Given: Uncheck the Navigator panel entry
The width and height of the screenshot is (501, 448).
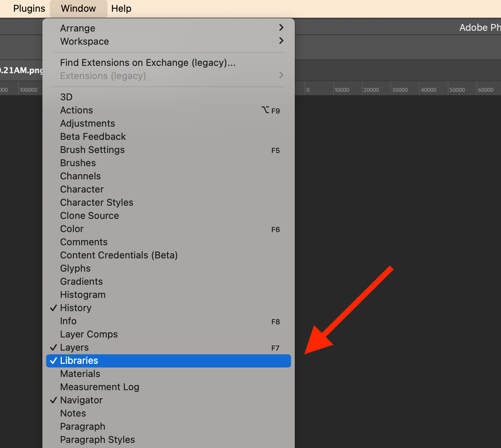Looking at the screenshot, I should (169, 400).
